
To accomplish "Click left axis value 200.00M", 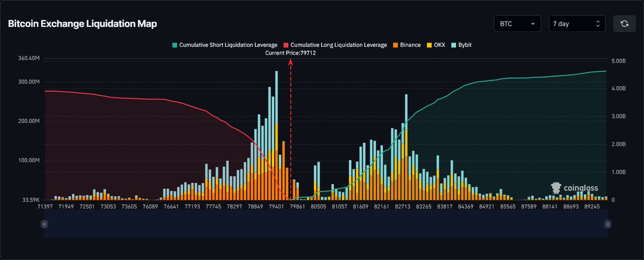I will point(29,121).
